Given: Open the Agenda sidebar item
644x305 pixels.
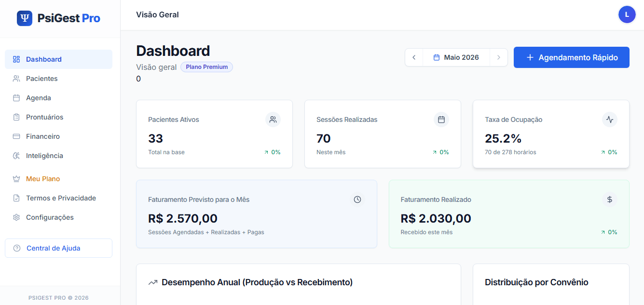Looking at the screenshot, I should coord(58,98).
